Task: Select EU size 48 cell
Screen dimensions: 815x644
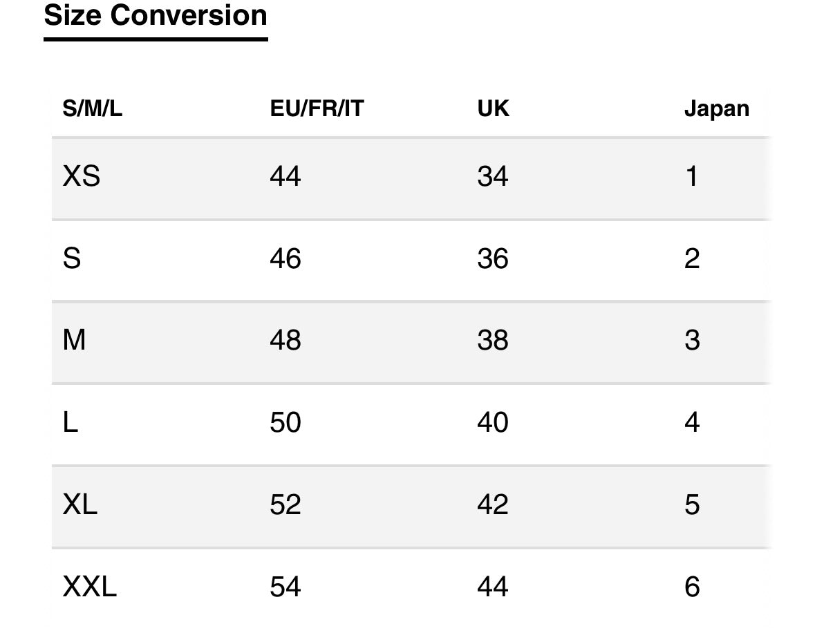Action: pyautogui.click(x=285, y=341)
